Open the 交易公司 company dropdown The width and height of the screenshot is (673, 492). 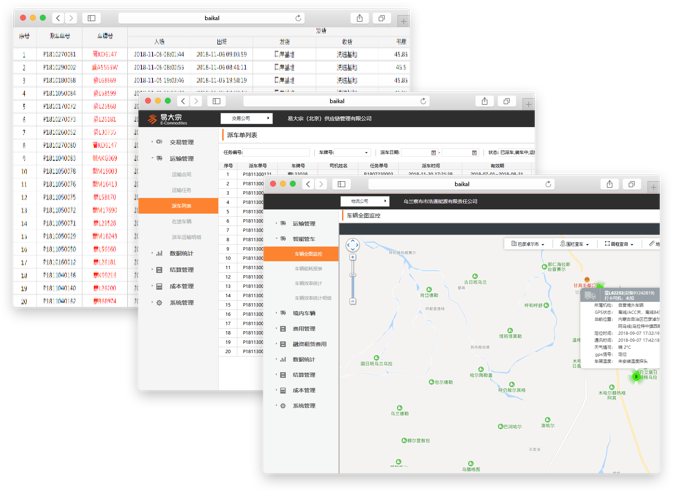(x=246, y=118)
